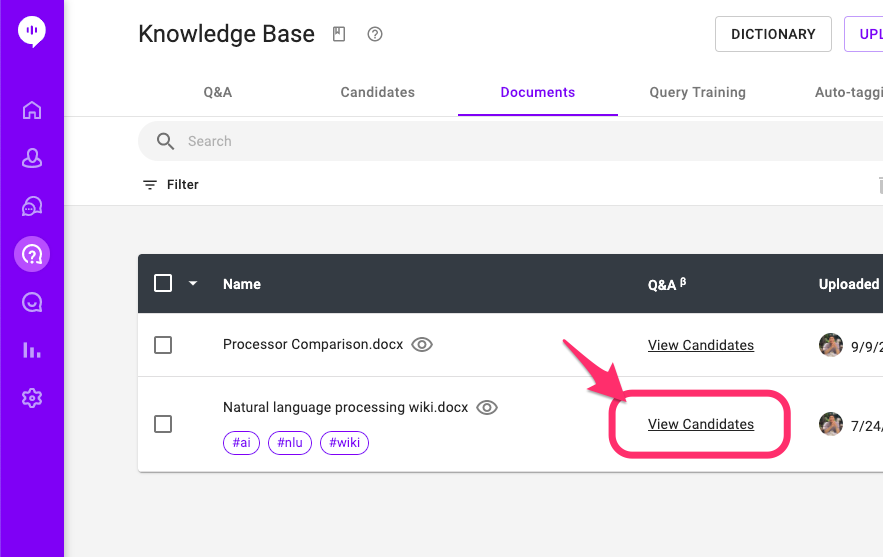Click the Search input field
883x557 pixels.
500,141
